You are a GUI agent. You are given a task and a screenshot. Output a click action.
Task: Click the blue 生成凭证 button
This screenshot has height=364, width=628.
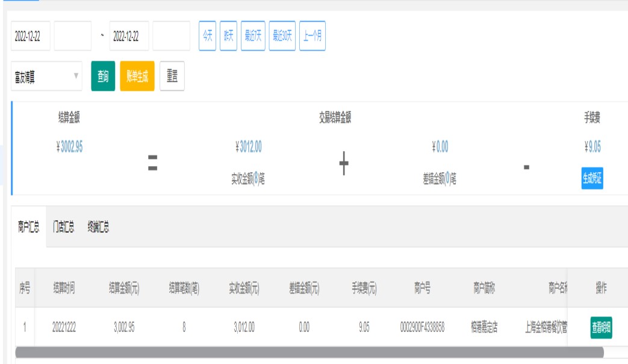(592, 179)
